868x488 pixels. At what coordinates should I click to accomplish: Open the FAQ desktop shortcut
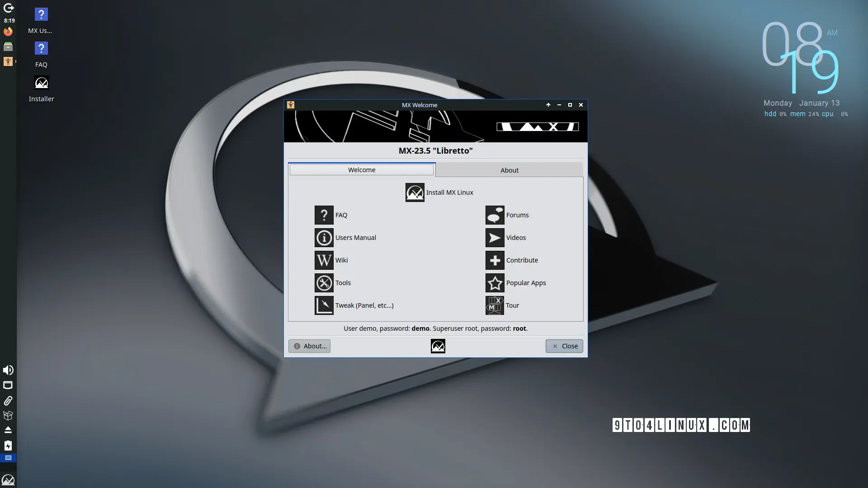[41, 55]
